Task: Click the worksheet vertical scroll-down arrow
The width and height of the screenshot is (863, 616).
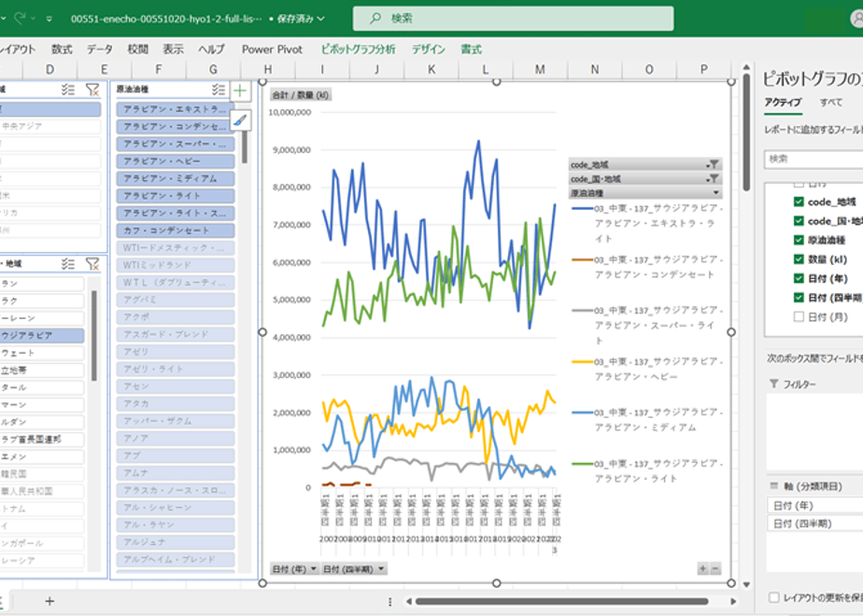Action: click(x=746, y=584)
